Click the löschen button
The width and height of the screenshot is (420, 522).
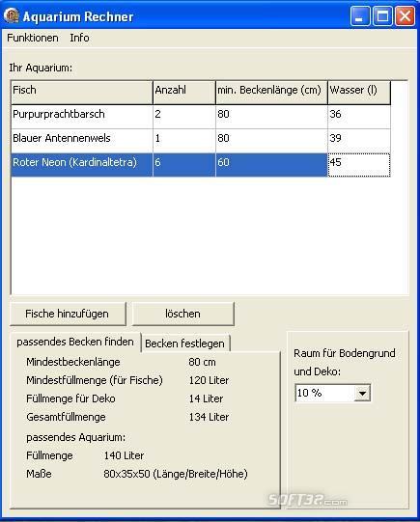183,314
